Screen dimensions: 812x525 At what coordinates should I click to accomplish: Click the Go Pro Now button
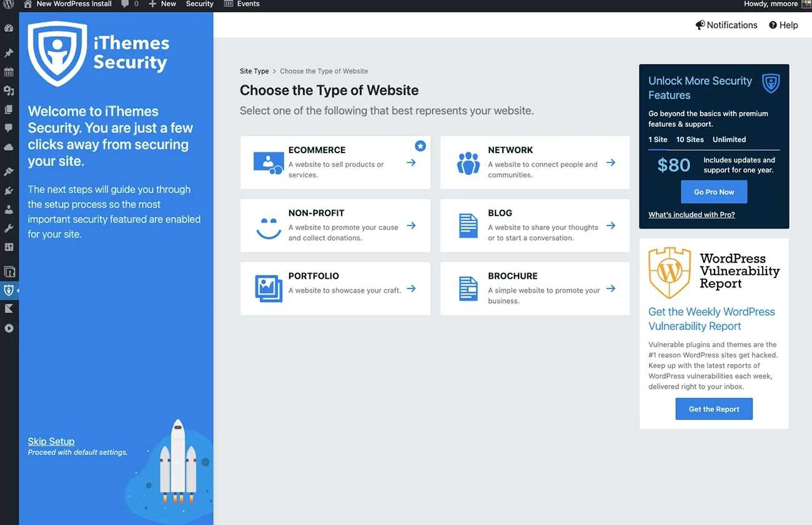714,192
